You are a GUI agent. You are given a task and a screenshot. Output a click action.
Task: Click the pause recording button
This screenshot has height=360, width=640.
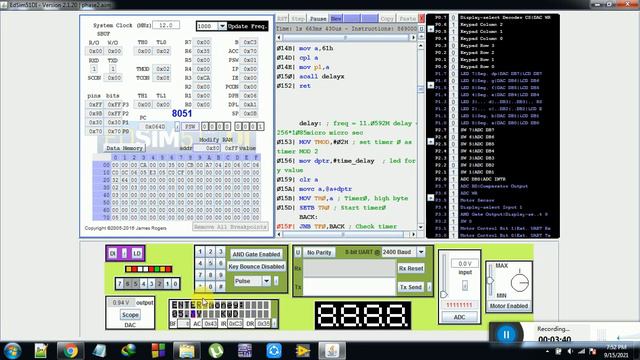coord(506,335)
